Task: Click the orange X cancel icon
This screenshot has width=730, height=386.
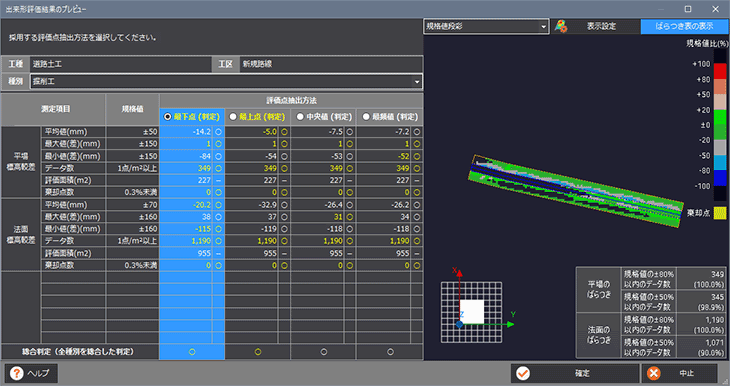Action: coord(654,373)
